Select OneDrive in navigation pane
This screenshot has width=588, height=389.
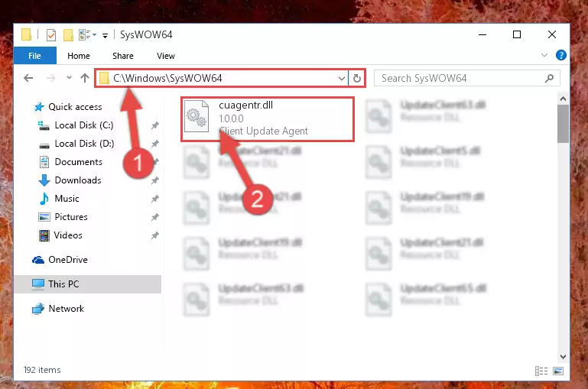[x=68, y=260]
